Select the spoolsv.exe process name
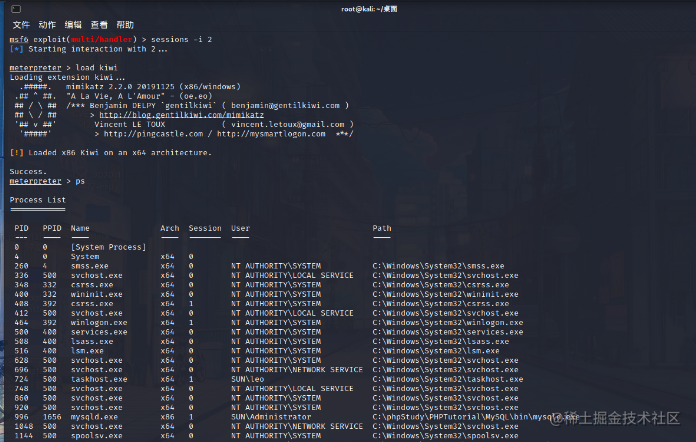This screenshot has width=696, height=442. tap(96, 436)
